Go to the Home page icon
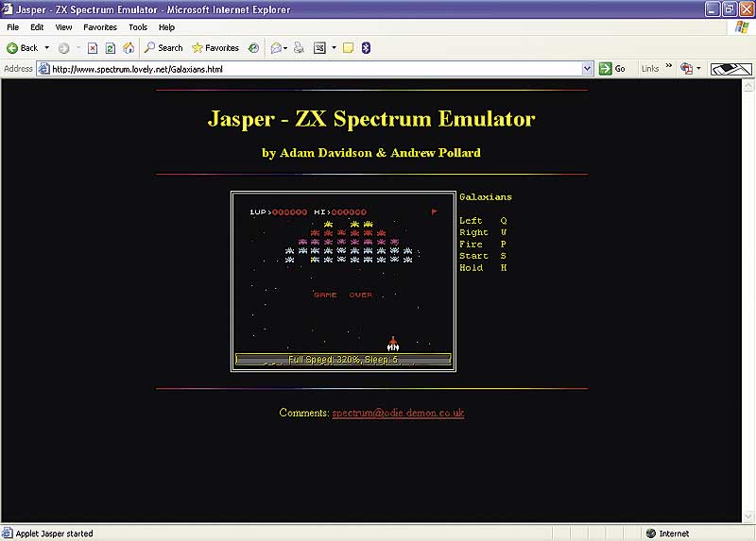This screenshot has width=756, height=541. point(129,48)
